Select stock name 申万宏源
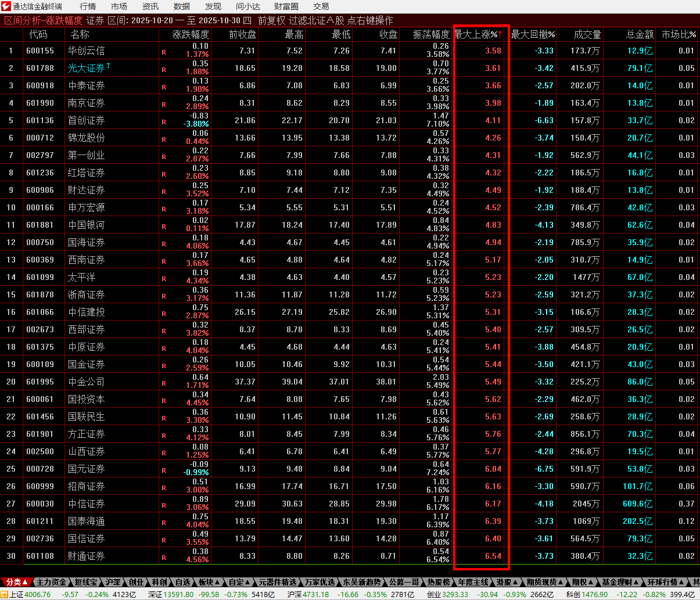700x600 pixels. [x=87, y=207]
